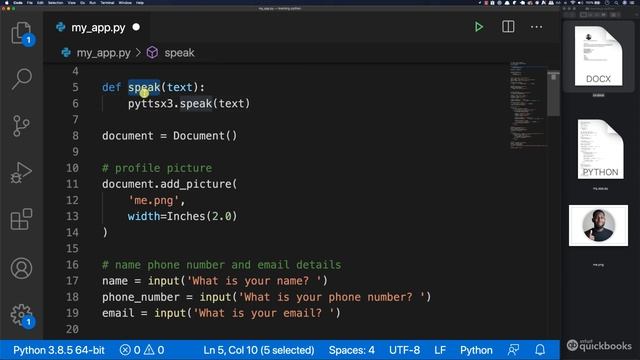
Task: Open the Extensions view
Action: (21, 219)
